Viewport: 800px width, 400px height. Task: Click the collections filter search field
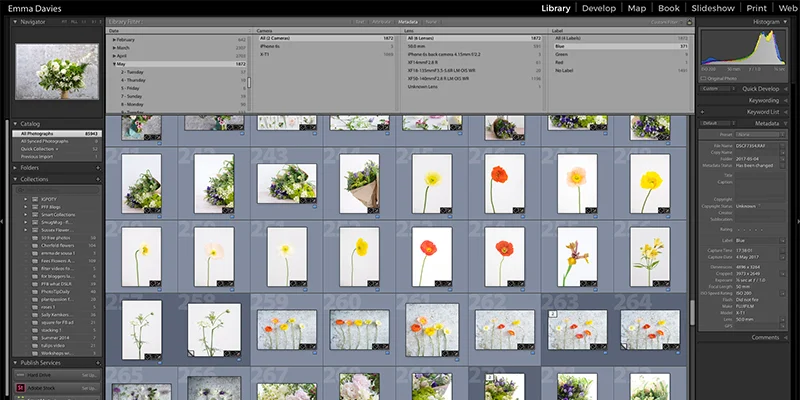coord(57,190)
